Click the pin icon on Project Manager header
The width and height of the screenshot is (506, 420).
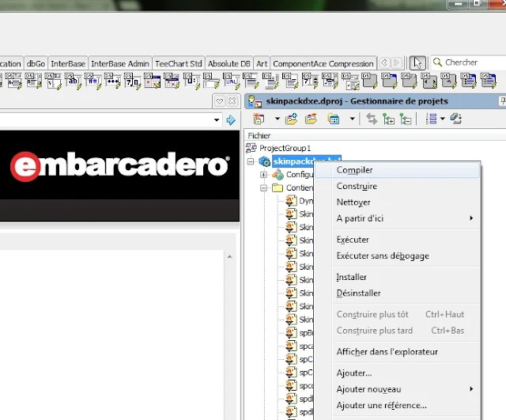(503, 101)
